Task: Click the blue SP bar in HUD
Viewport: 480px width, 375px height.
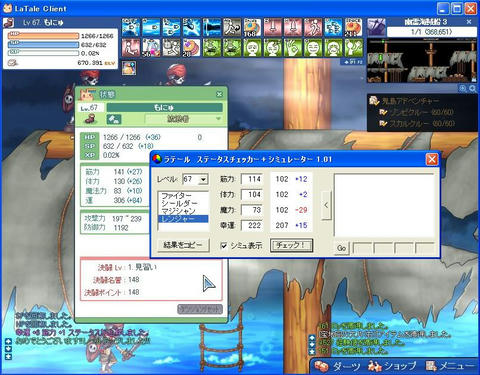Action: (x=44, y=44)
